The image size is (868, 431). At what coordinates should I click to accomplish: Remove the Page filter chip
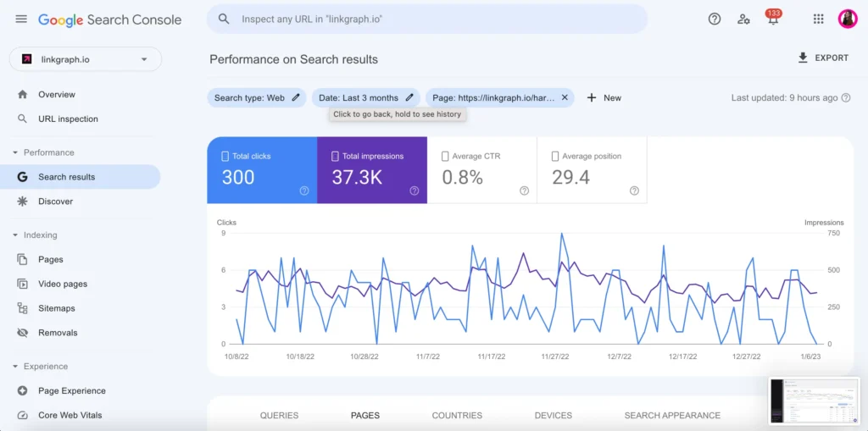click(565, 98)
